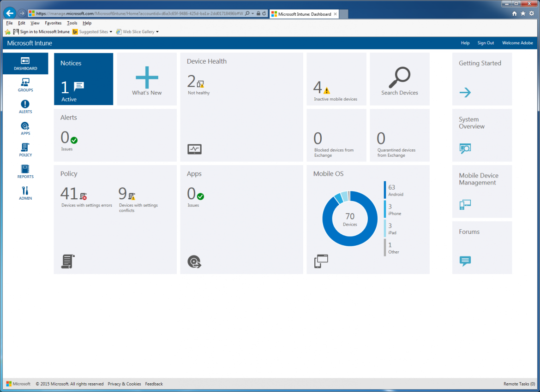Click the Search Devices magnifier icon
Viewport: 540px width, 392px height.
pos(399,77)
